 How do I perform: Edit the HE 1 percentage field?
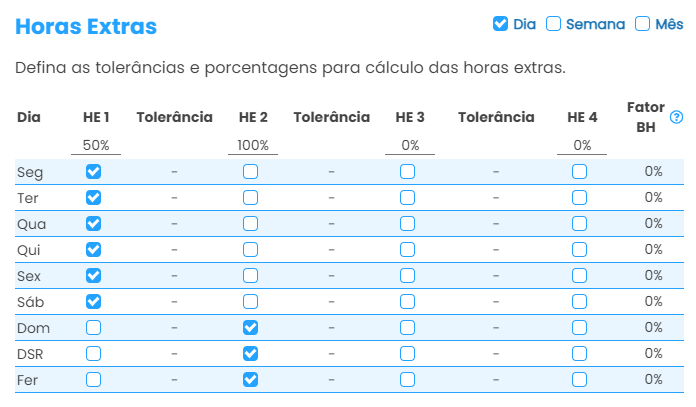coord(96,145)
